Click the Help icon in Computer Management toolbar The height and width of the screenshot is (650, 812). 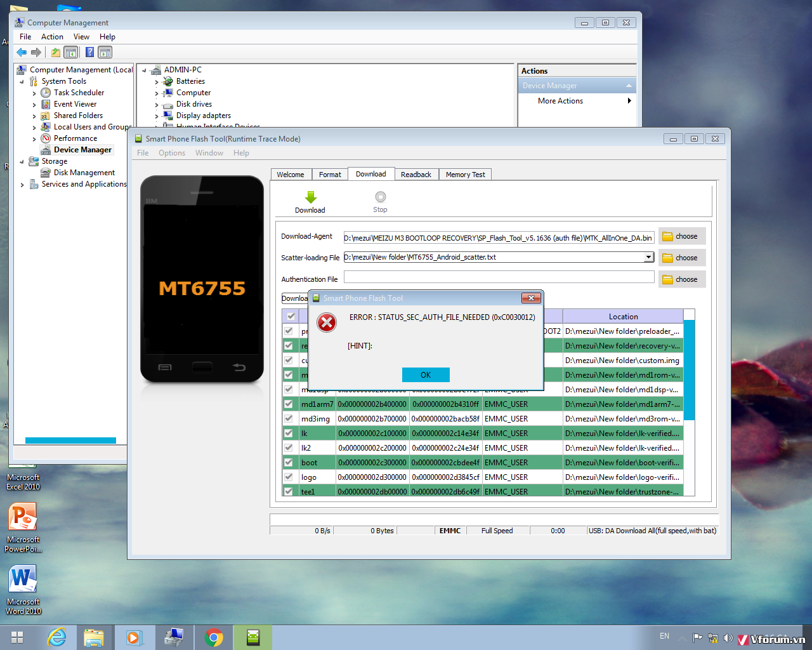90,52
